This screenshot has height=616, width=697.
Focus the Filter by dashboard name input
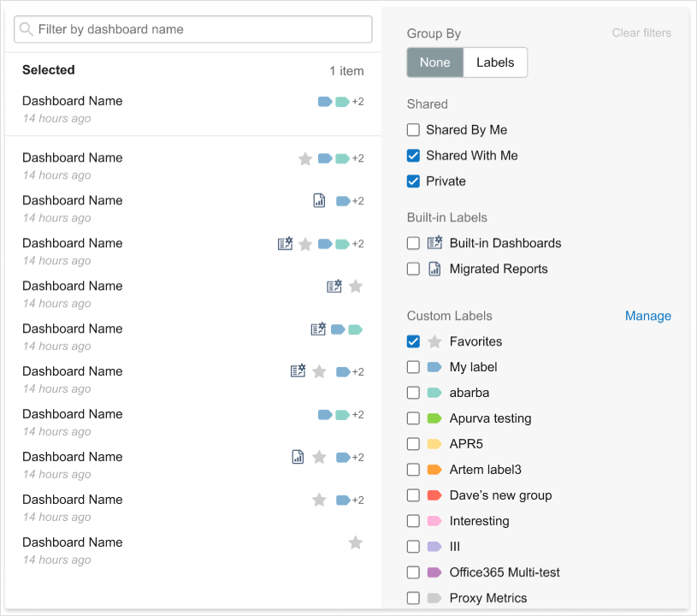(x=201, y=30)
